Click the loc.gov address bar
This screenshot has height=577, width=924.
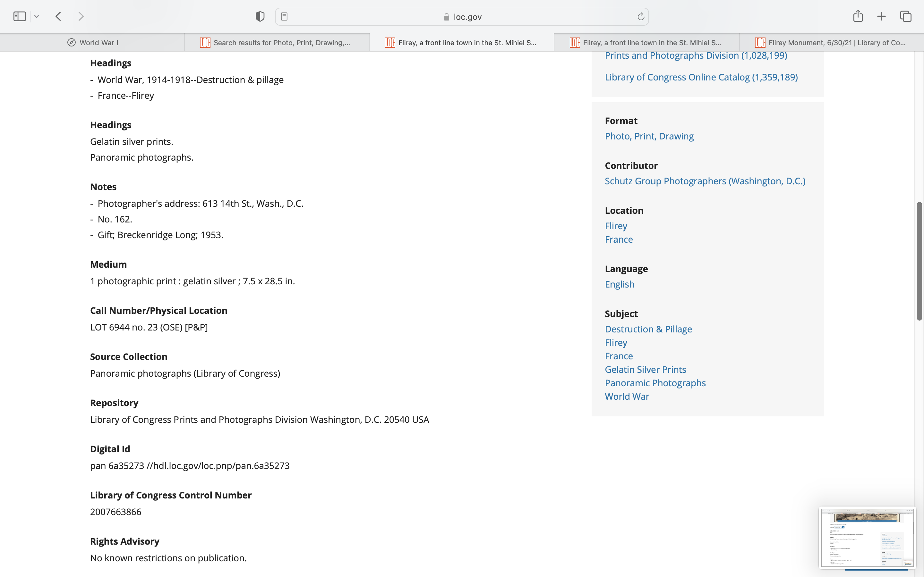click(462, 17)
